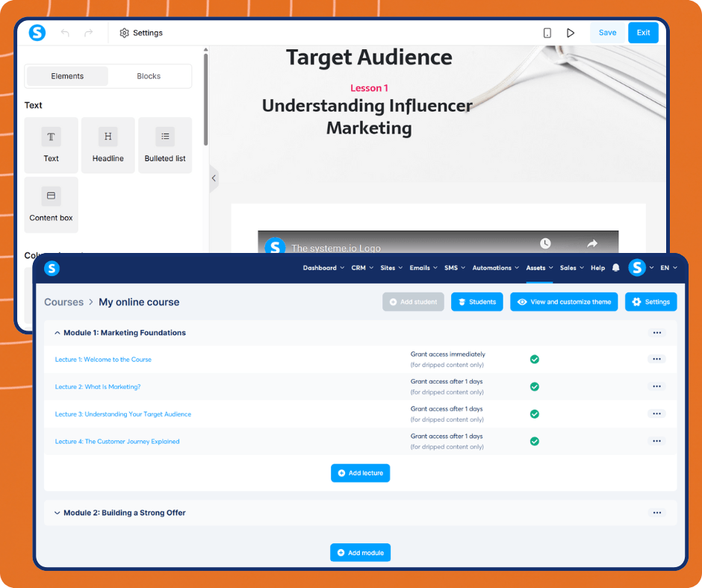702x588 pixels.
Task: Go to Courses breadcrumb
Action: click(63, 302)
